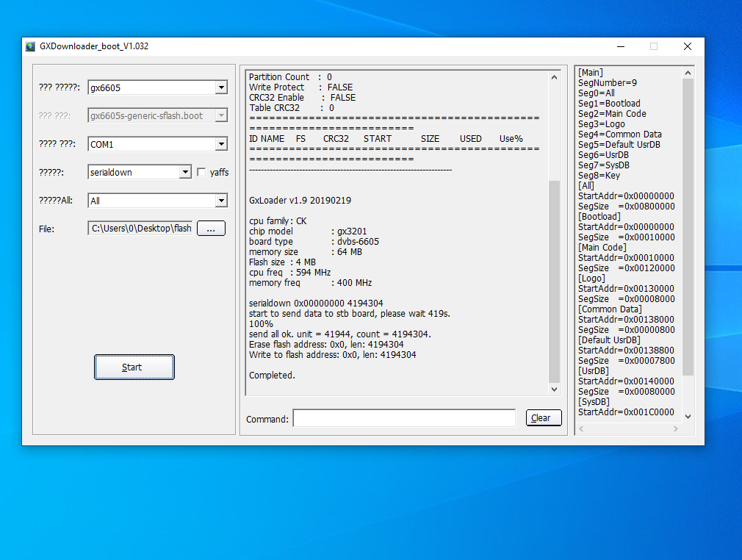
Task: Click 'cpu freq : 594 MHz' log line
Action: [x=290, y=273]
